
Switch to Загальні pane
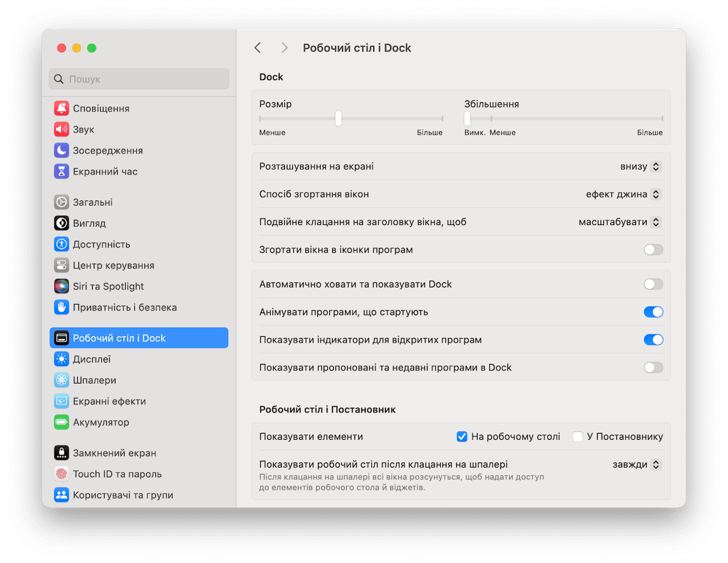point(139,202)
